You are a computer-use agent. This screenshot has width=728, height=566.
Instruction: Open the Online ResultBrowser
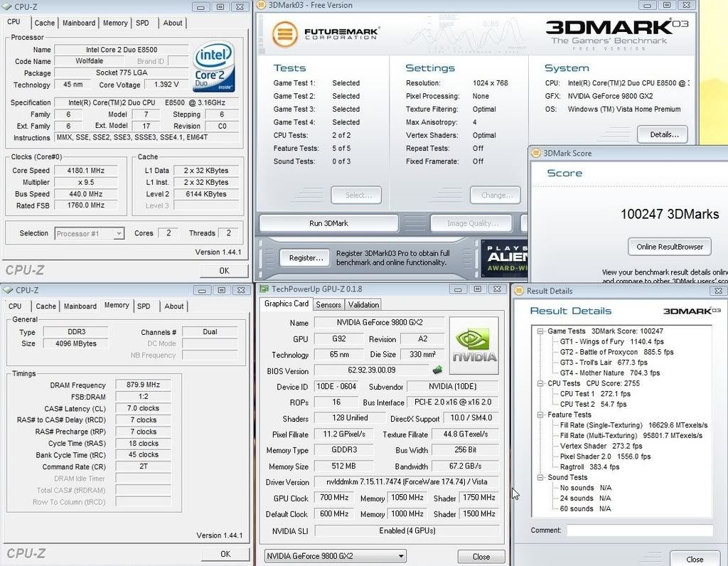669,247
